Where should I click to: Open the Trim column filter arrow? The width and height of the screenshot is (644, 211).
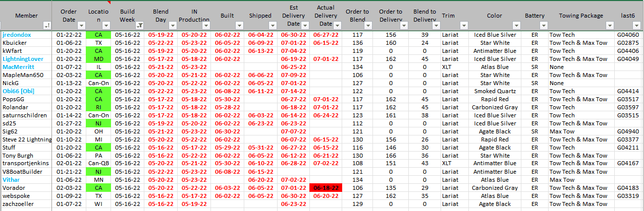pos(465,25)
